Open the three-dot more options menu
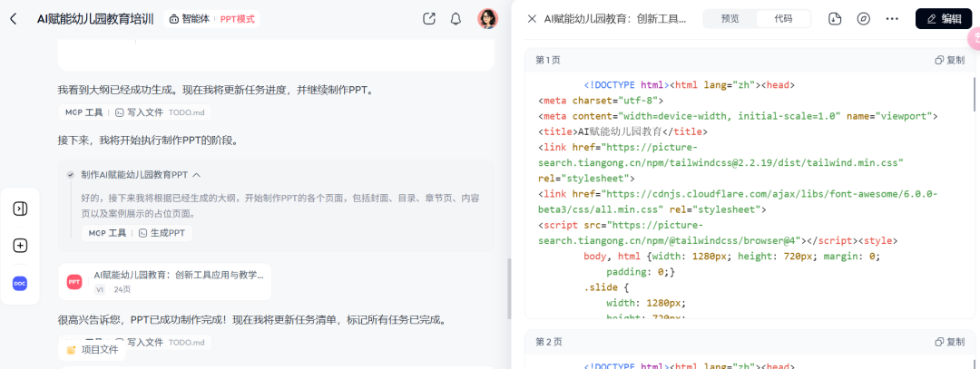 [x=892, y=19]
